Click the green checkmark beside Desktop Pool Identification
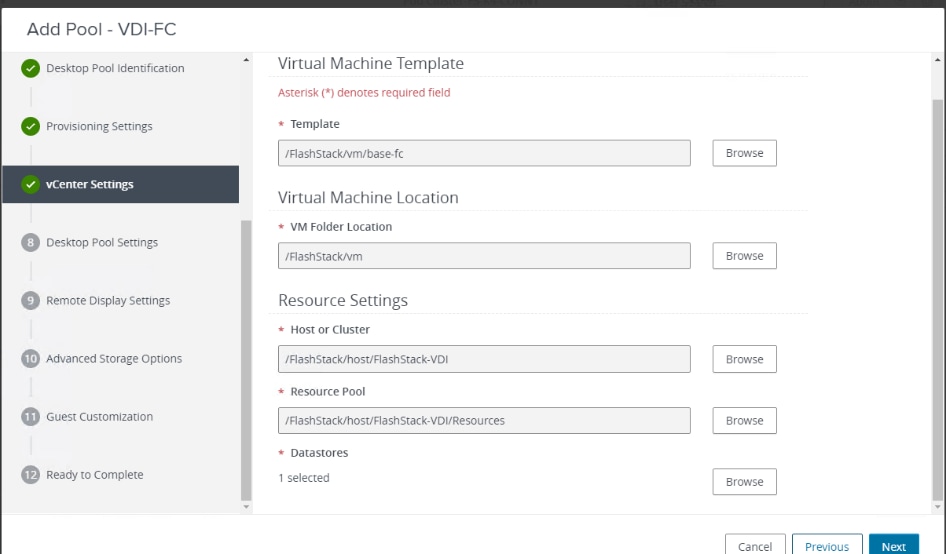The height and width of the screenshot is (554, 946). (31, 69)
